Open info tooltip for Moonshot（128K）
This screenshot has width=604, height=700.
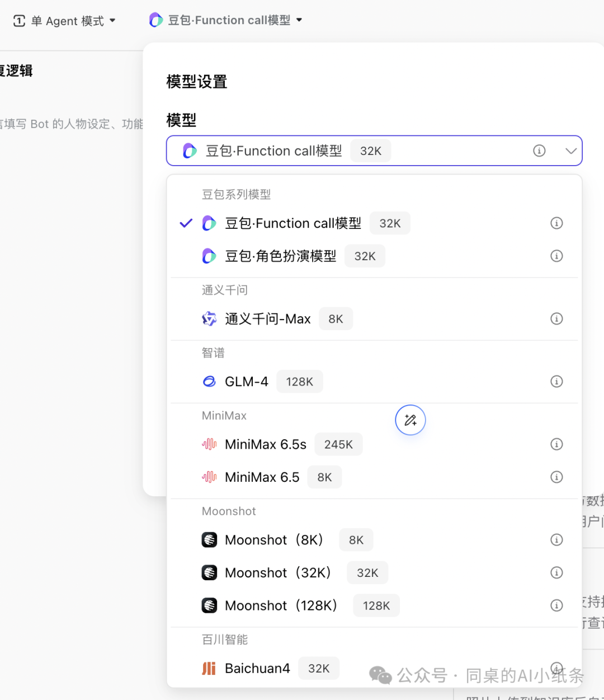tap(556, 605)
